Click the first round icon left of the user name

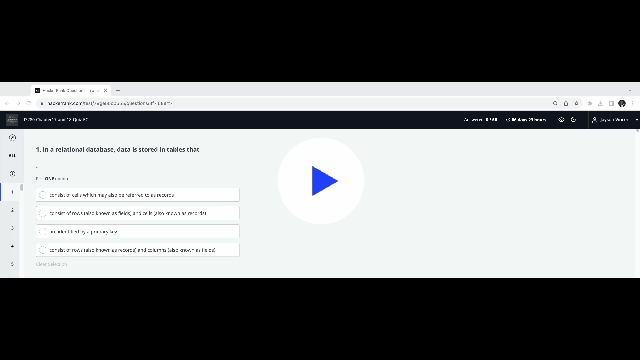click(x=561, y=120)
